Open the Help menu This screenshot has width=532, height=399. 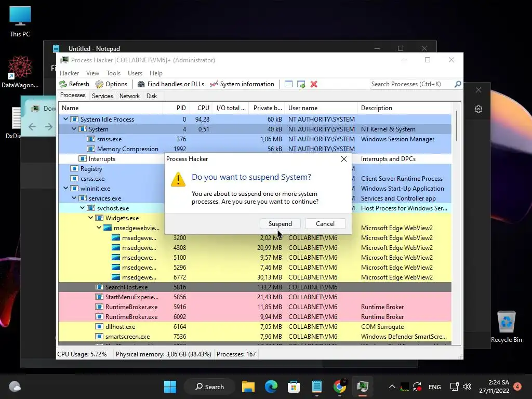pyautogui.click(x=156, y=73)
